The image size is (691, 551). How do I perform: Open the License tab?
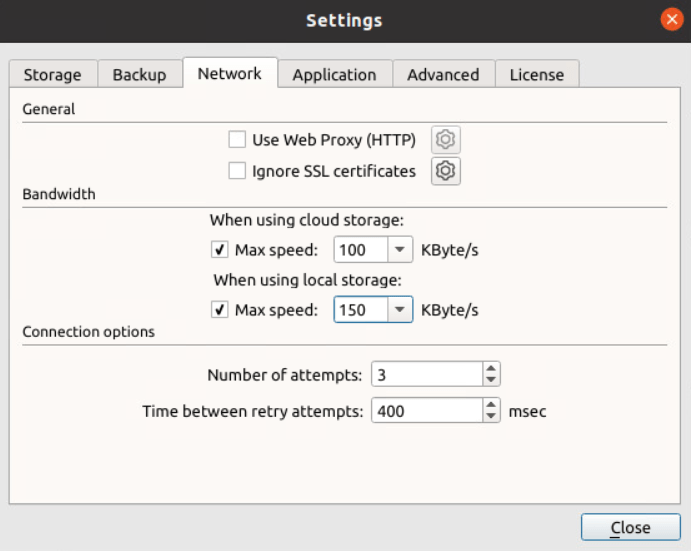coord(537,75)
